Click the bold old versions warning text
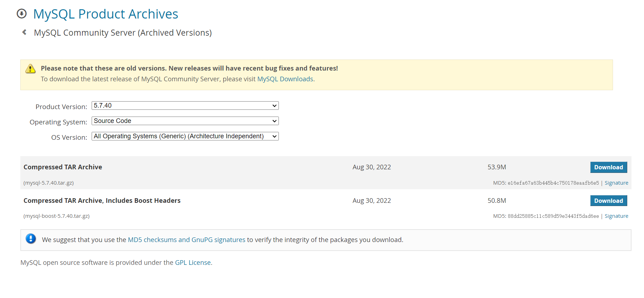Viewport: 644px width, 298px height. (189, 68)
